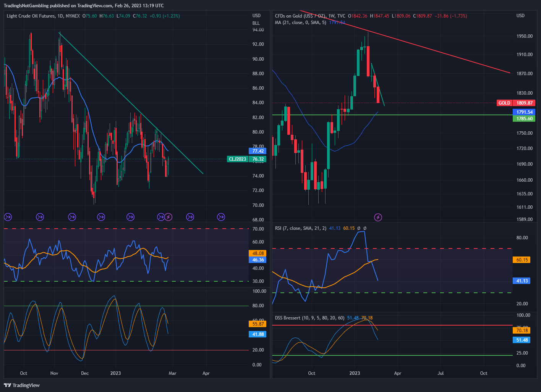Click the Mar label on oil time axis
This screenshot has width=541, height=392.
(173, 373)
